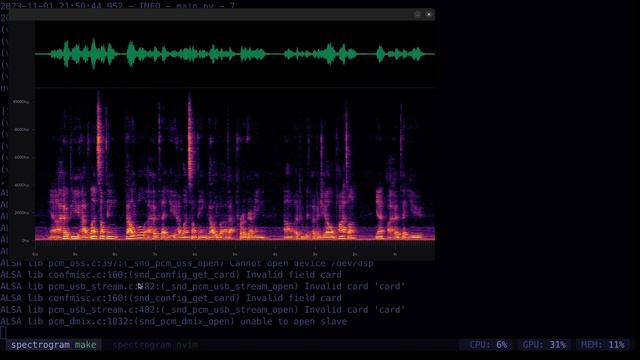Click the pcm_dmix.c:1032 unable to open slave line
Screen dimensions: 640x360
coord(173,322)
